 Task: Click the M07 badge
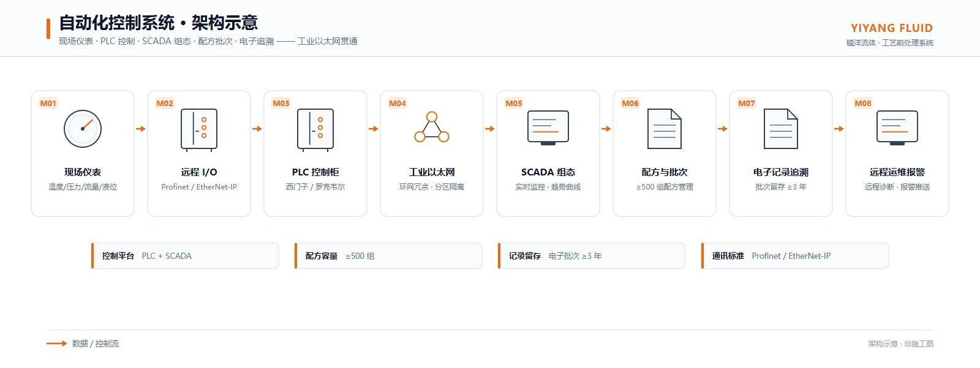click(747, 103)
